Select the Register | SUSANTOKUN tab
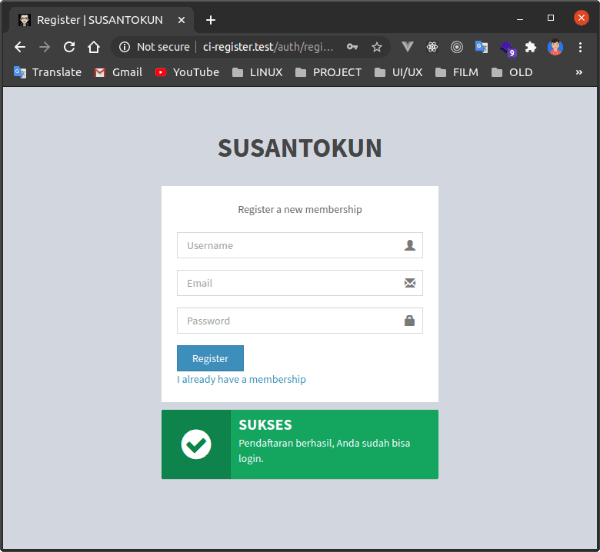The height and width of the screenshot is (552, 600). [99, 20]
